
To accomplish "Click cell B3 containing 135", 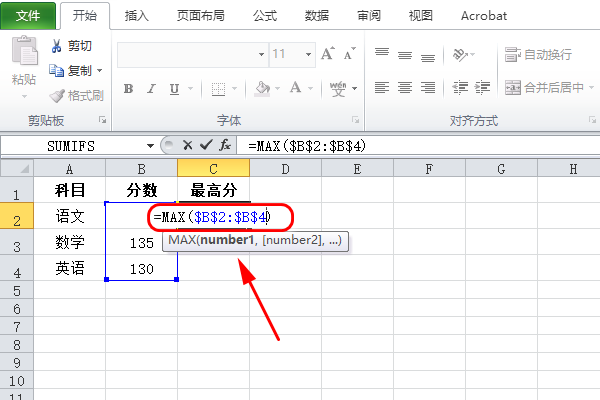I will [141, 243].
